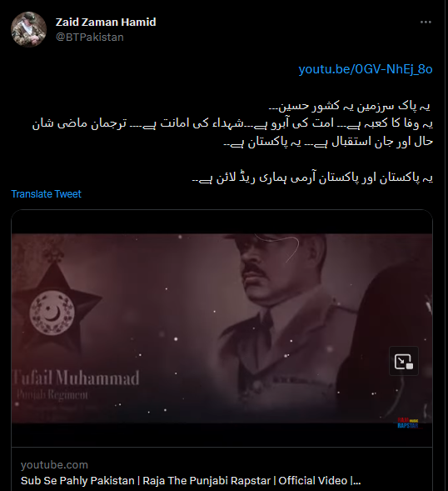Screen dimensions: 448x491
Task: Open the youtu.be/0GV-NhEj_8o link
Action: [x=366, y=69]
